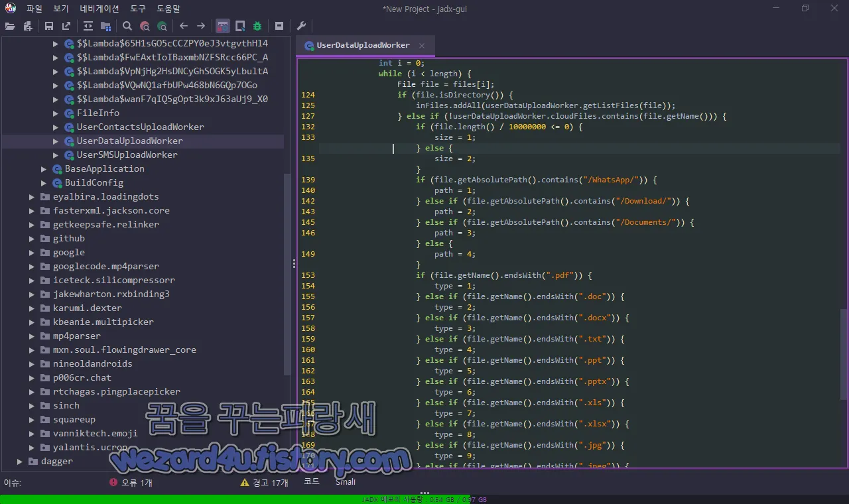The width and height of the screenshot is (849, 504).
Task: Click the class icon beside UserSMSUploadWorker
Action: 70,155
